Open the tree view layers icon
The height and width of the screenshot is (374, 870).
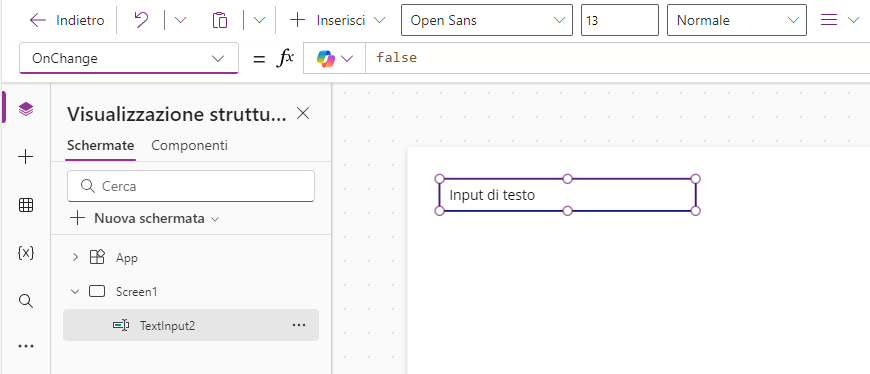pos(26,109)
